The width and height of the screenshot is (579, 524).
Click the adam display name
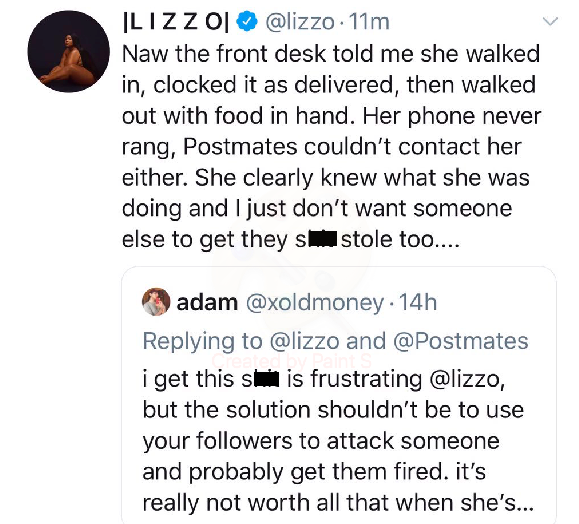[207, 303]
